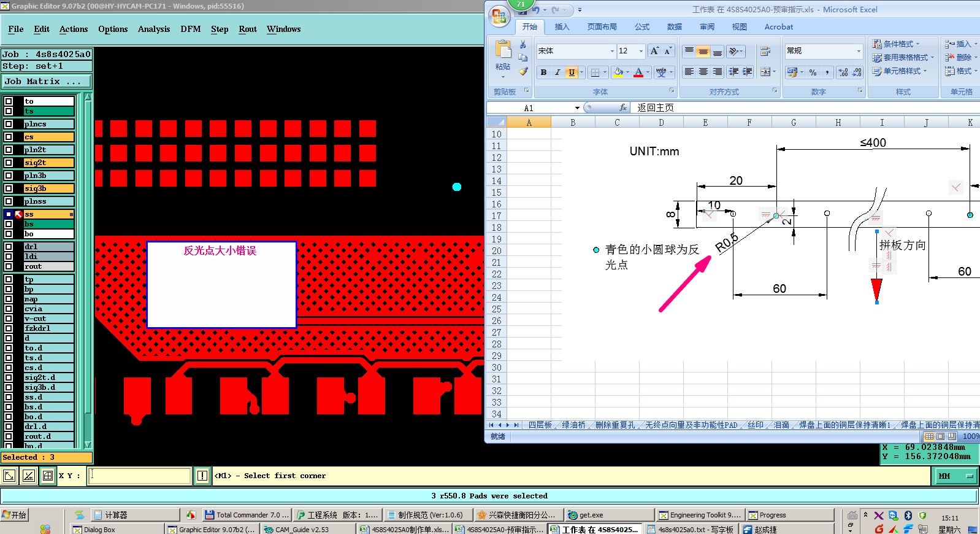Click the Undo arrow in Excel toolbar
This screenshot has height=534, width=980.
coord(535,10)
